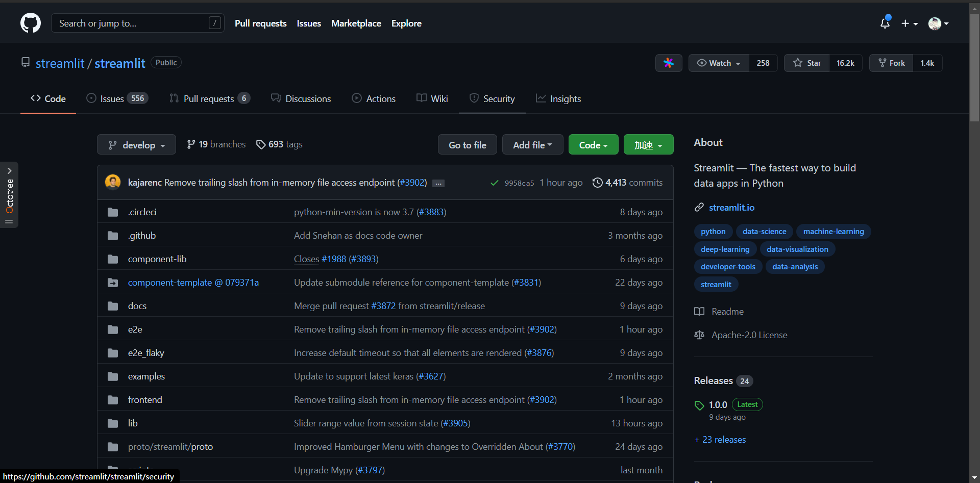
Task: Click the component-template submodule icon
Action: [113, 283]
